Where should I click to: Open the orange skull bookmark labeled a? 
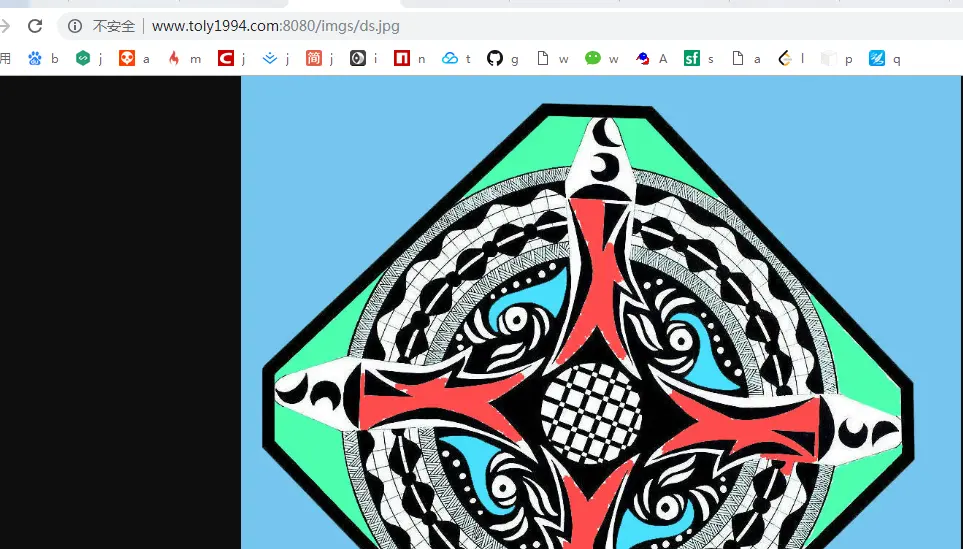coord(135,58)
